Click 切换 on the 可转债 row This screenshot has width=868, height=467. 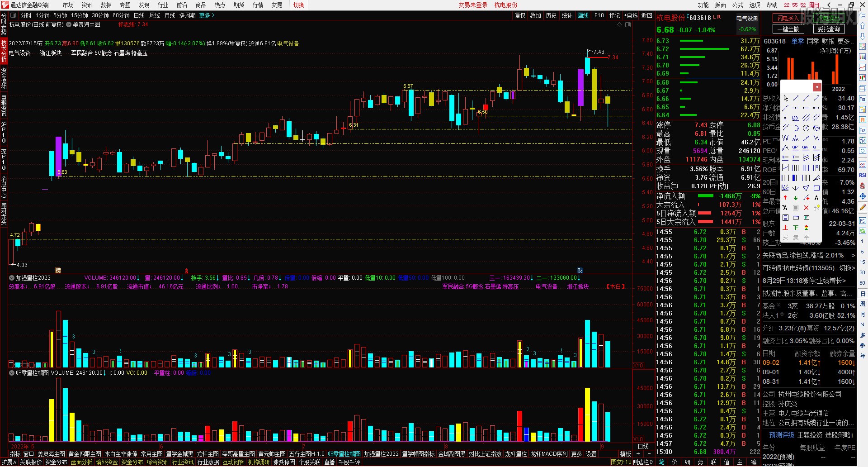click(847, 268)
